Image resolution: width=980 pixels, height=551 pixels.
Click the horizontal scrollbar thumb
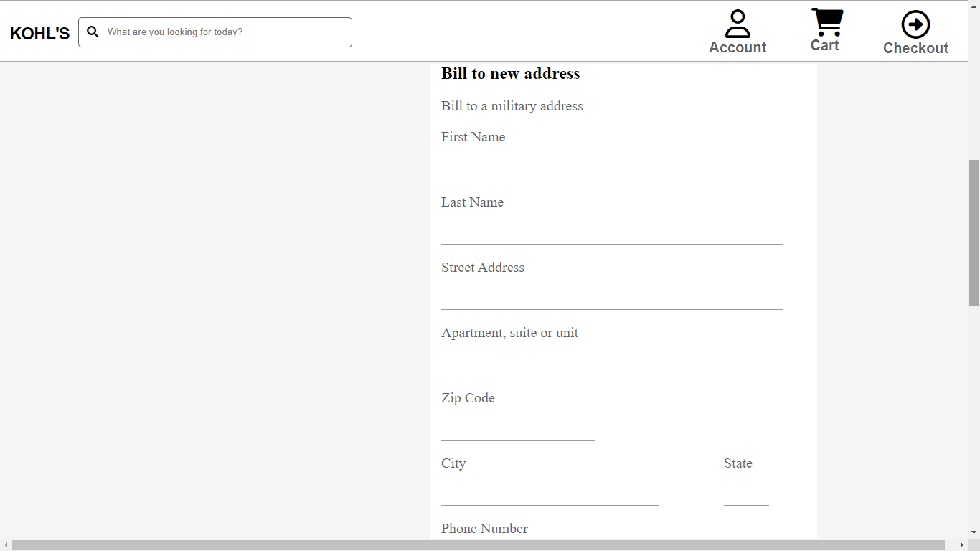(478, 545)
